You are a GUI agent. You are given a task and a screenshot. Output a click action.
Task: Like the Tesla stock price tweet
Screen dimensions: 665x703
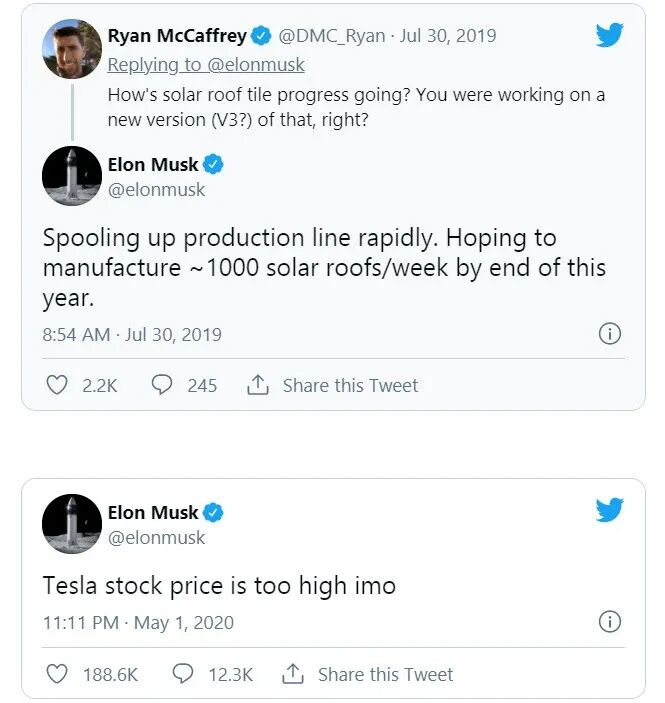[x=58, y=674]
